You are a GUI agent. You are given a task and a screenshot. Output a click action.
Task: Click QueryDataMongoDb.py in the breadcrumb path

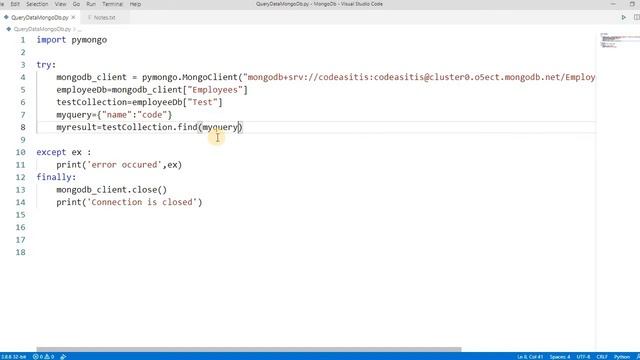(42, 29)
